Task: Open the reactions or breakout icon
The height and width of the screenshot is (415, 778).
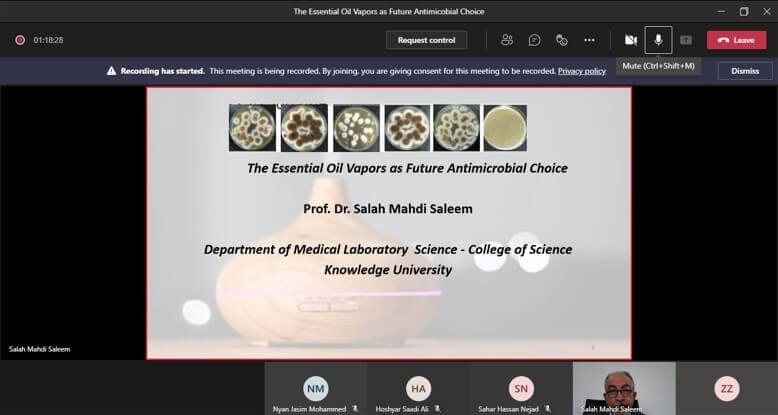Action: (x=562, y=40)
